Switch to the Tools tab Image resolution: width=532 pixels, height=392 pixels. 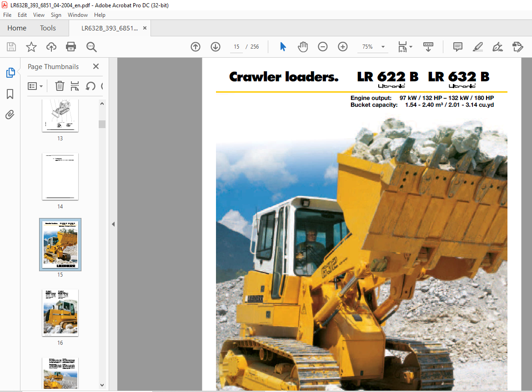coord(48,28)
